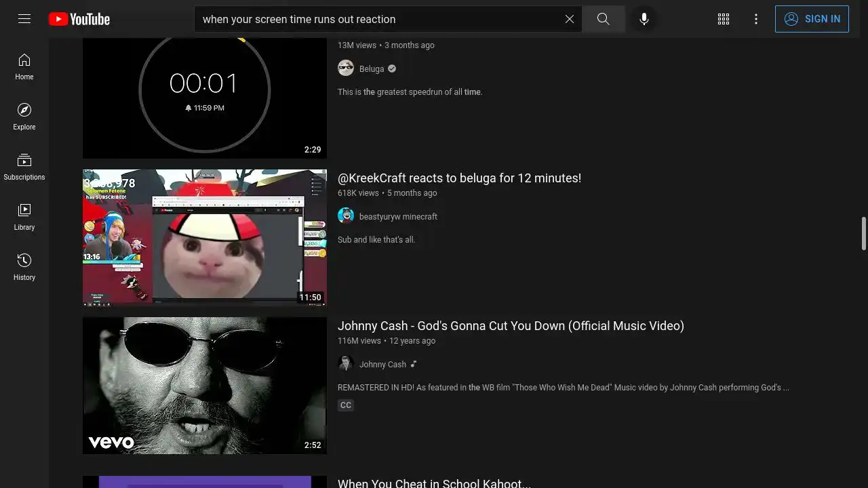The image size is (868, 488).
Task: Play the KreekCraft reacts thumbnail
Action: point(205,238)
